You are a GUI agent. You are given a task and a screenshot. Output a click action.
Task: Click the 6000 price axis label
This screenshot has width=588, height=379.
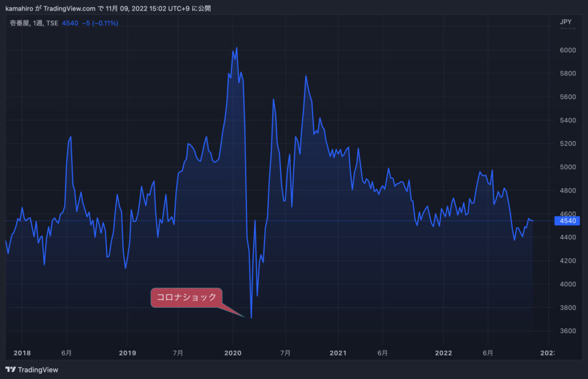[567, 51]
